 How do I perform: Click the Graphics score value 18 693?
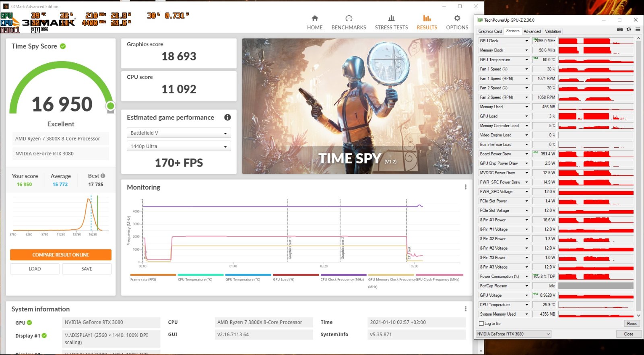click(179, 56)
